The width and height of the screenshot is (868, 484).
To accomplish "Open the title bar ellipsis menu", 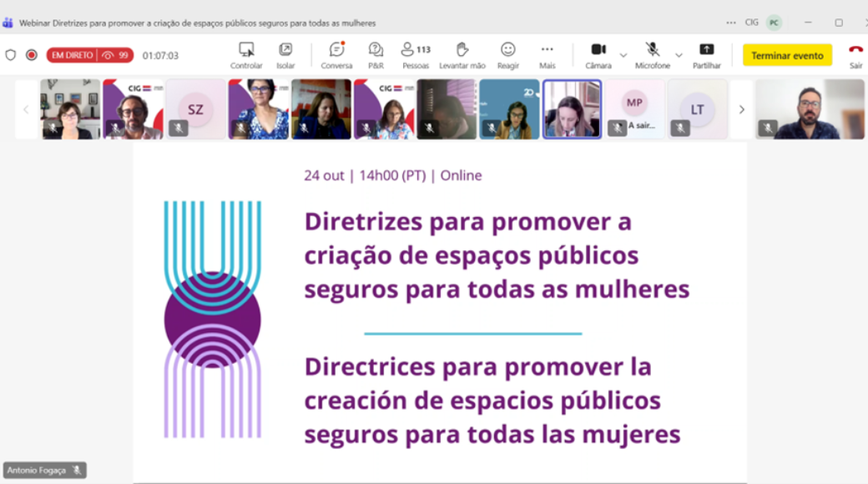I will 731,23.
